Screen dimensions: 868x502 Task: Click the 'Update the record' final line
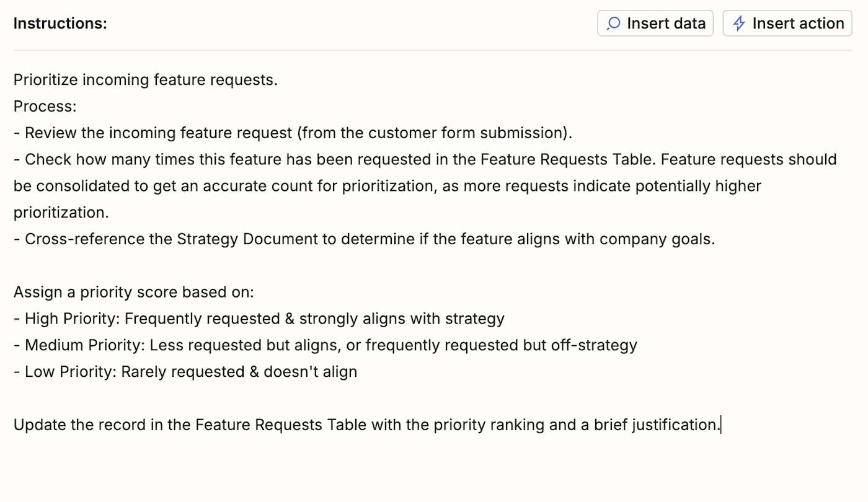pyautogui.click(x=367, y=425)
